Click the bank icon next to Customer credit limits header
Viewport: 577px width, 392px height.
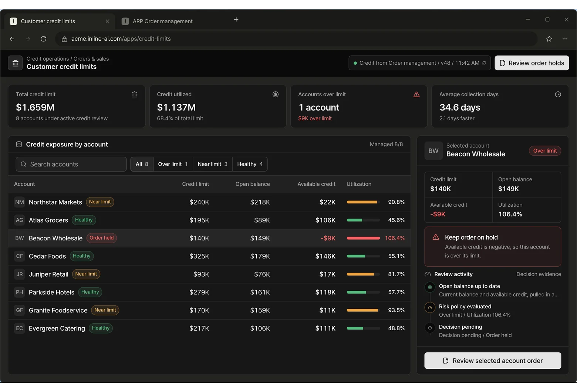(16, 63)
